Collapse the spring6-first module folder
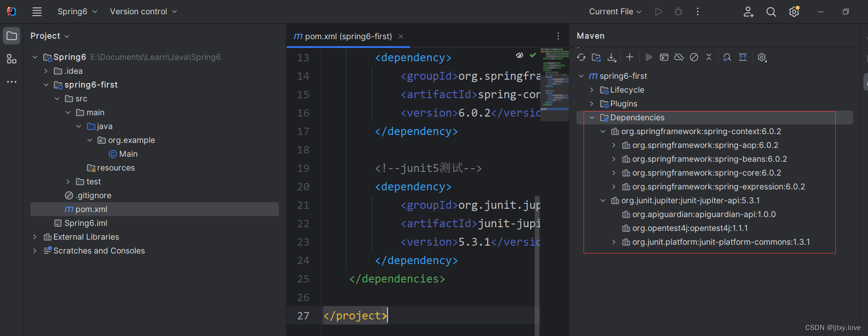Image resolution: width=868 pixels, height=336 pixels. pos(46,85)
